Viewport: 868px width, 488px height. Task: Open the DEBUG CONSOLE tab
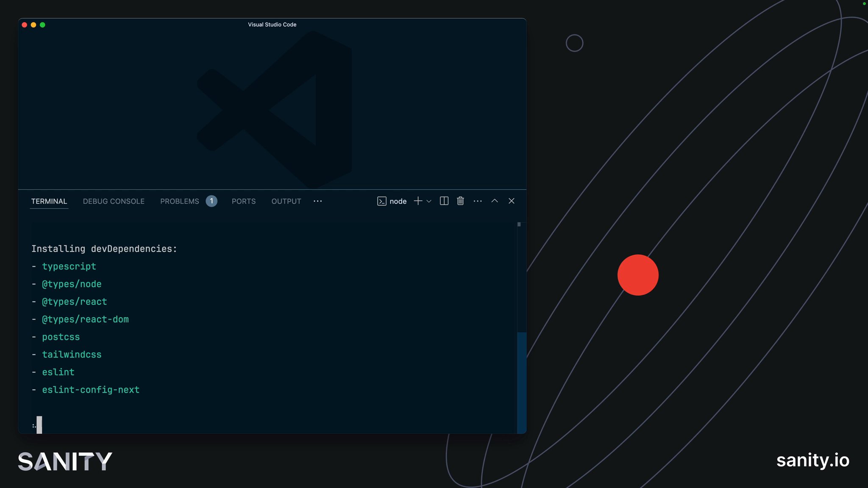coord(114,201)
